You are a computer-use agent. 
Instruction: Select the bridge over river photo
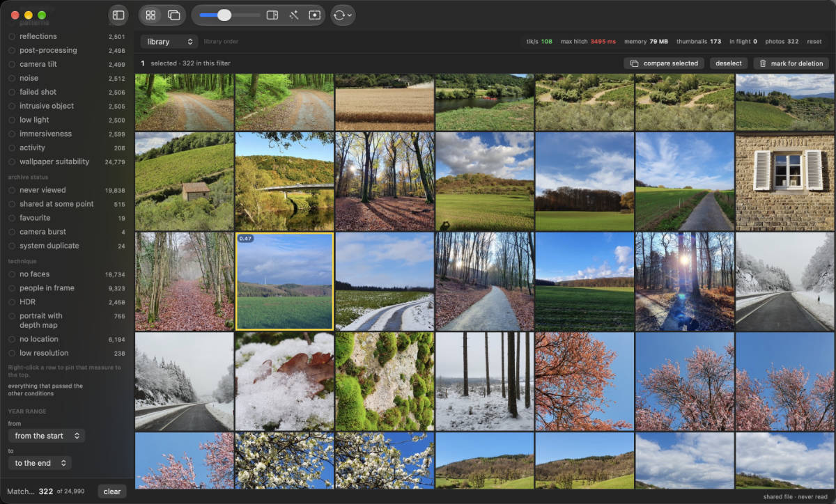[x=285, y=181]
